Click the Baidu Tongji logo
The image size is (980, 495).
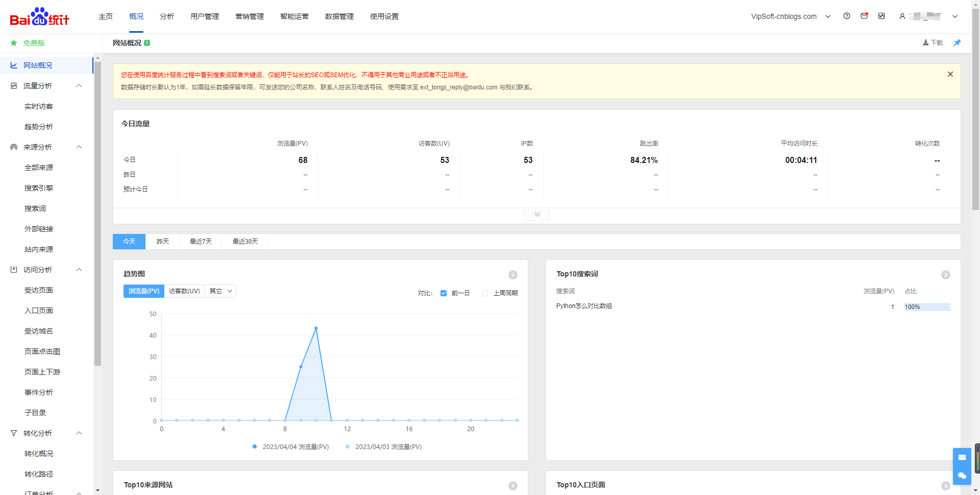(40, 17)
